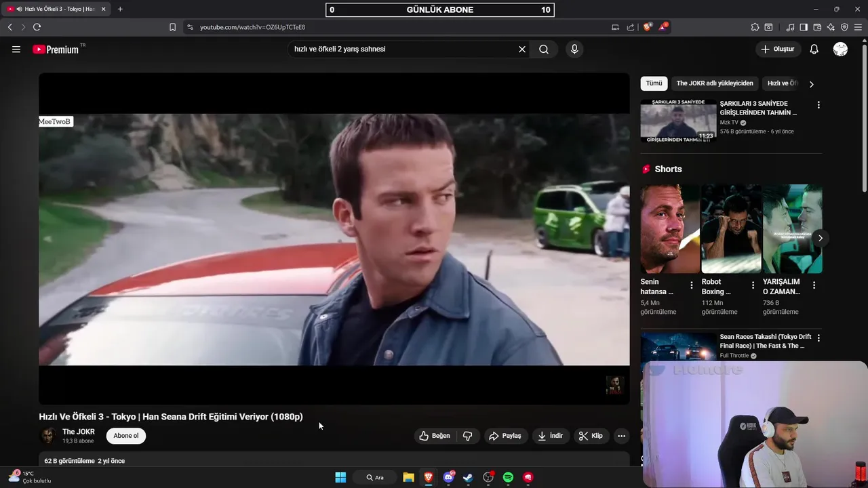Share this page icon in address bar

[x=631, y=27]
